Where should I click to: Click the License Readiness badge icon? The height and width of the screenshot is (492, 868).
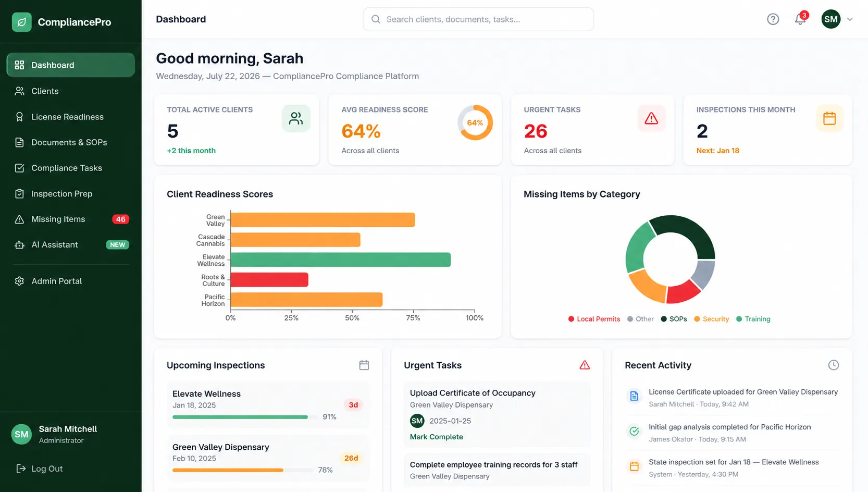click(x=19, y=117)
